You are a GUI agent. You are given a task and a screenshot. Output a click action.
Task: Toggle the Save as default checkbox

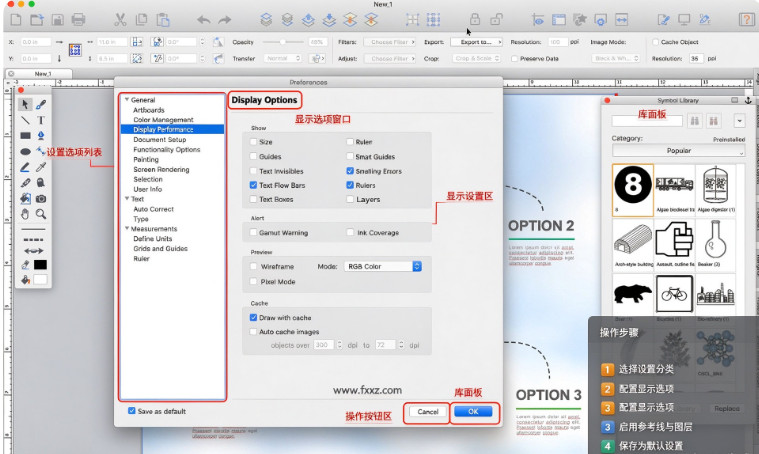[132, 411]
